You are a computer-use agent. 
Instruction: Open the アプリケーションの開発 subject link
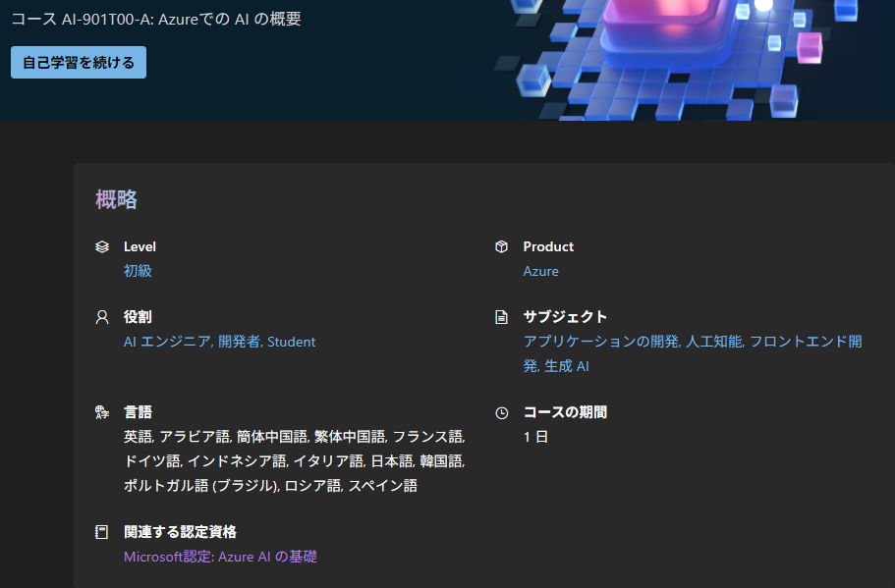tap(601, 341)
